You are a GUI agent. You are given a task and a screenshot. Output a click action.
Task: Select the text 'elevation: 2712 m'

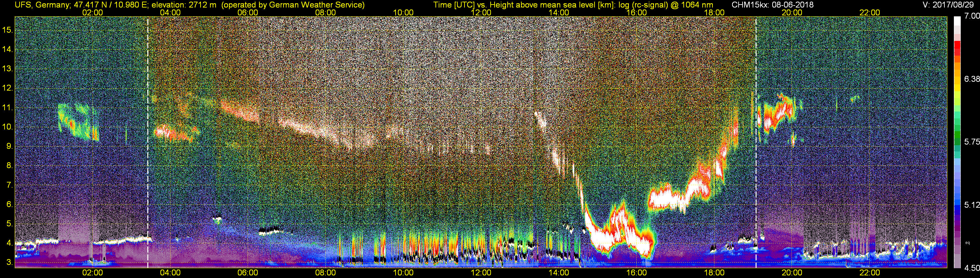click(184, 5)
